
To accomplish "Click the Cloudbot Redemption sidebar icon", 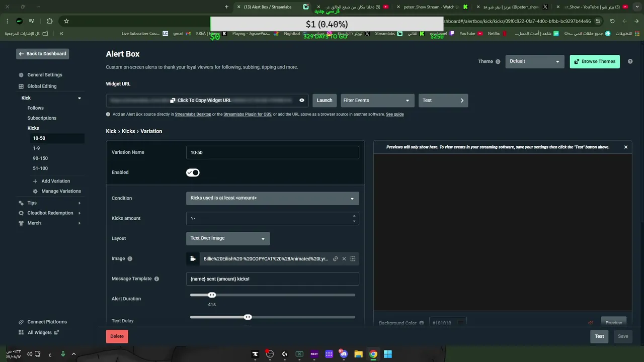I will [x=21, y=213].
